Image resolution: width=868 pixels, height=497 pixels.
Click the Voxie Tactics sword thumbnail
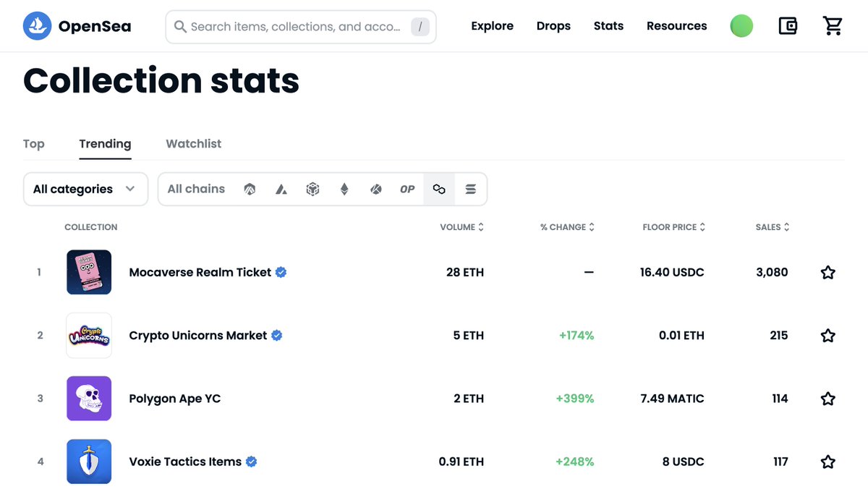coord(89,462)
